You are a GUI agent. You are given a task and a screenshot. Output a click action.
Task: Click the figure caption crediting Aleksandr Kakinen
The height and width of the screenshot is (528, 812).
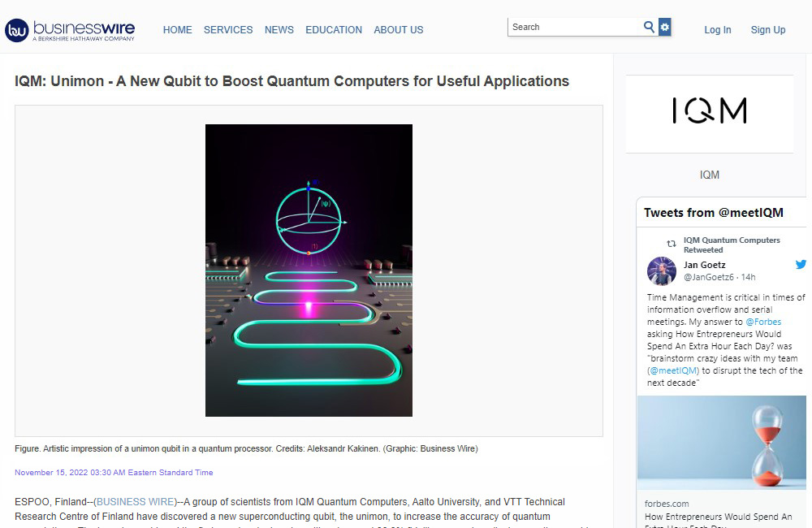246,448
